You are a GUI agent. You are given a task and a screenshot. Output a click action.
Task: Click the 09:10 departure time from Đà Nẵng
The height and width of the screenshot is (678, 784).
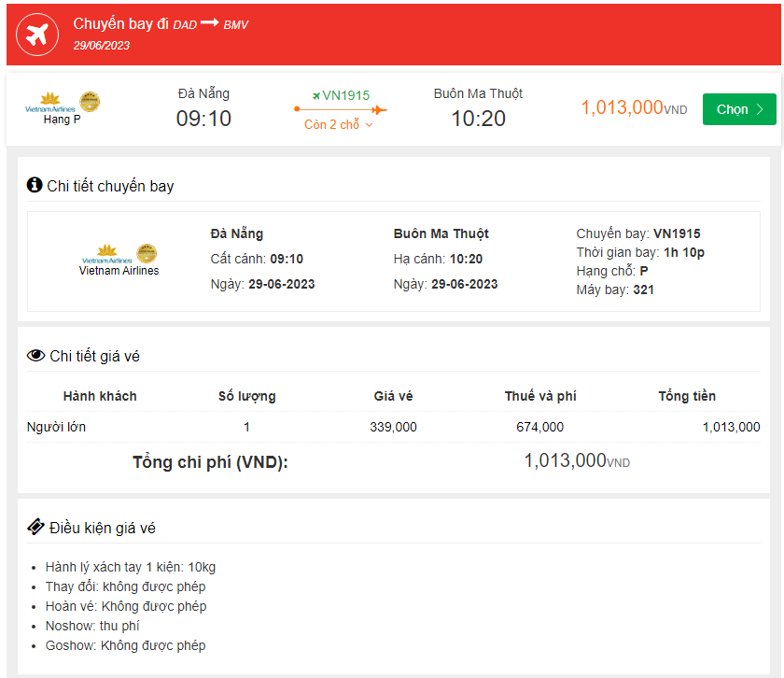click(203, 119)
